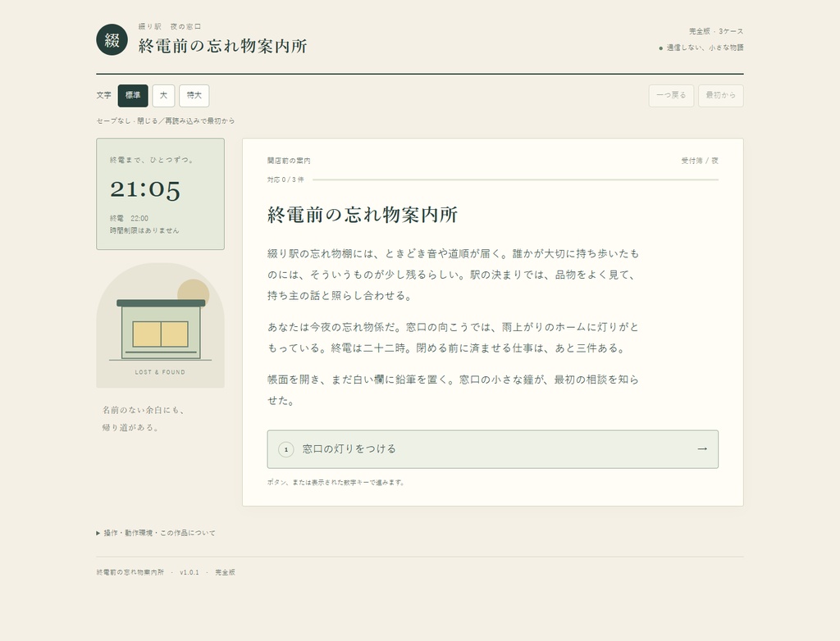Click the round 綴 logo icon

(112, 39)
